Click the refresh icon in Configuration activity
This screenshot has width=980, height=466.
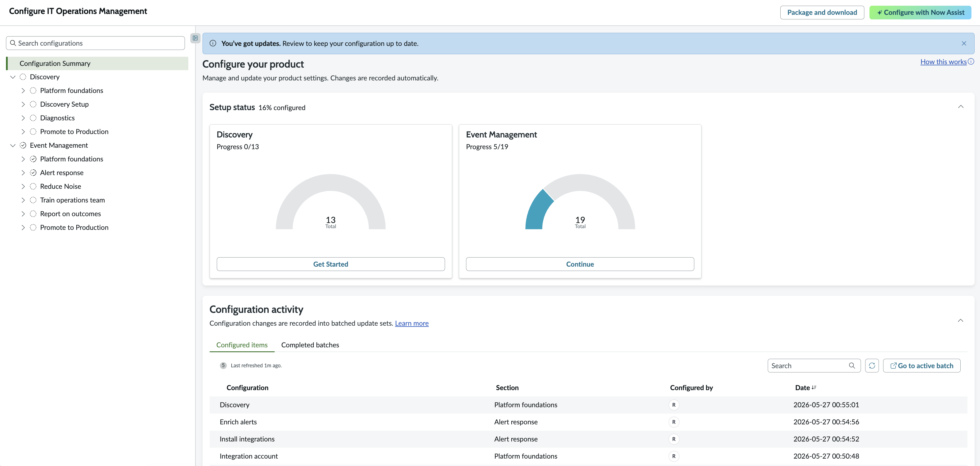[871, 366]
